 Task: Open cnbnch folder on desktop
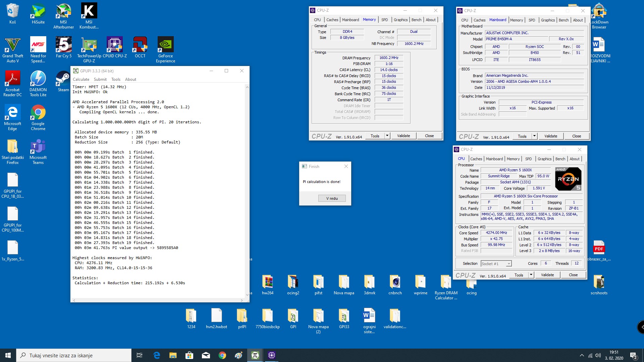tap(395, 285)
